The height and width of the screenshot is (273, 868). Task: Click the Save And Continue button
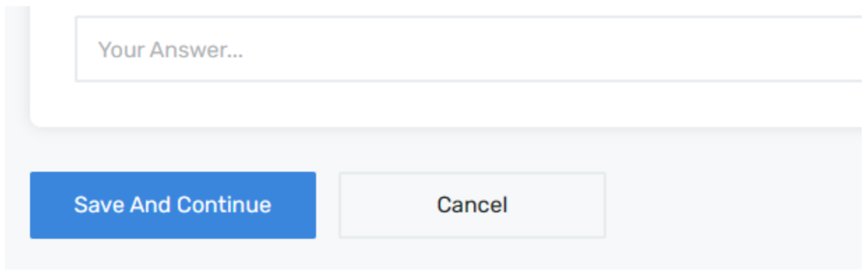coord(172,205)
